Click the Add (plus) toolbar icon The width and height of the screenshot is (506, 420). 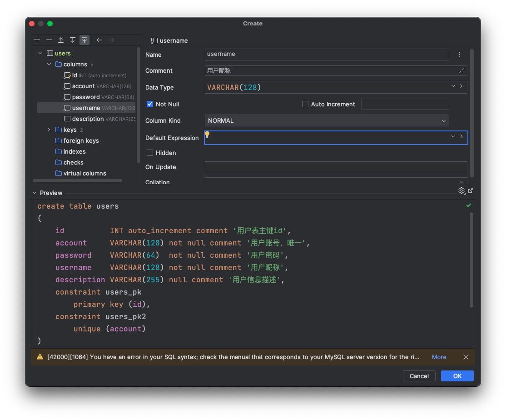37,40
